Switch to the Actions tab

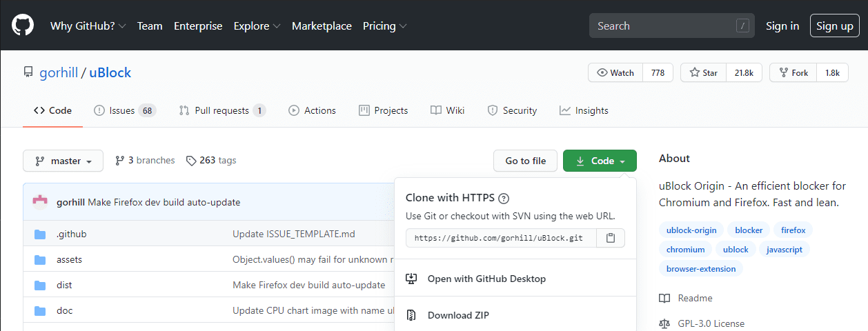click(312, 110)
